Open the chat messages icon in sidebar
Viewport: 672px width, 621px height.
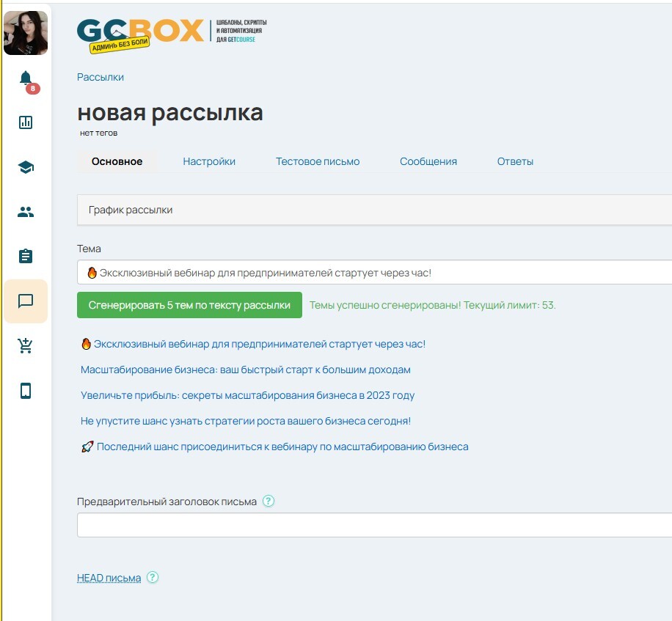[x=26, y=301]
